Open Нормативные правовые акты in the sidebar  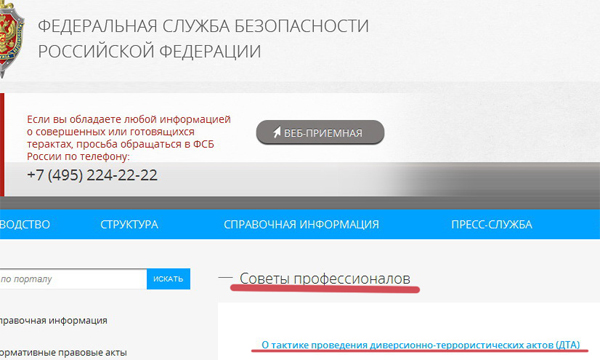[x=63, y=352]
